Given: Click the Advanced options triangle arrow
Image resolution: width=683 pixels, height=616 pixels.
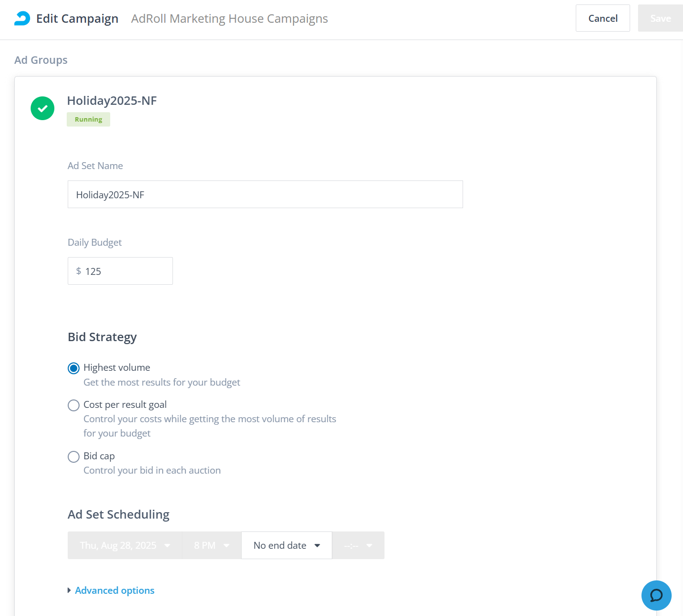Looking at the screenshot, I should tap(69, 590).
